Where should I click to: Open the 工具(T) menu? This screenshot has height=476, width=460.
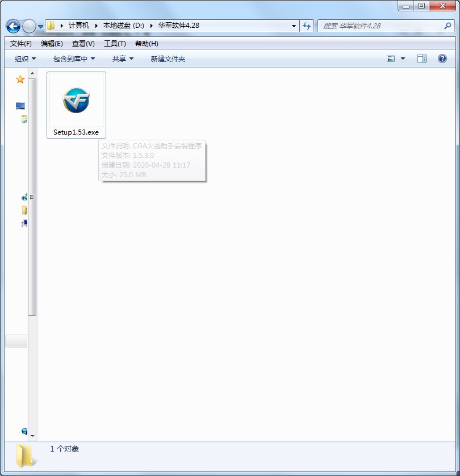(115, 44)
